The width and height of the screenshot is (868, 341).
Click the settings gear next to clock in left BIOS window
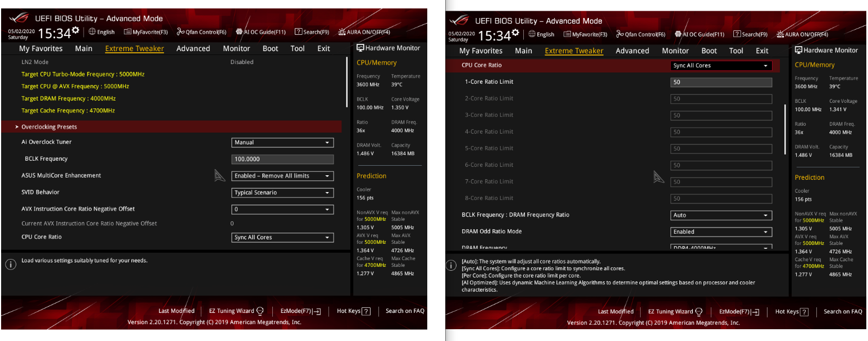(x=76, y=31)
